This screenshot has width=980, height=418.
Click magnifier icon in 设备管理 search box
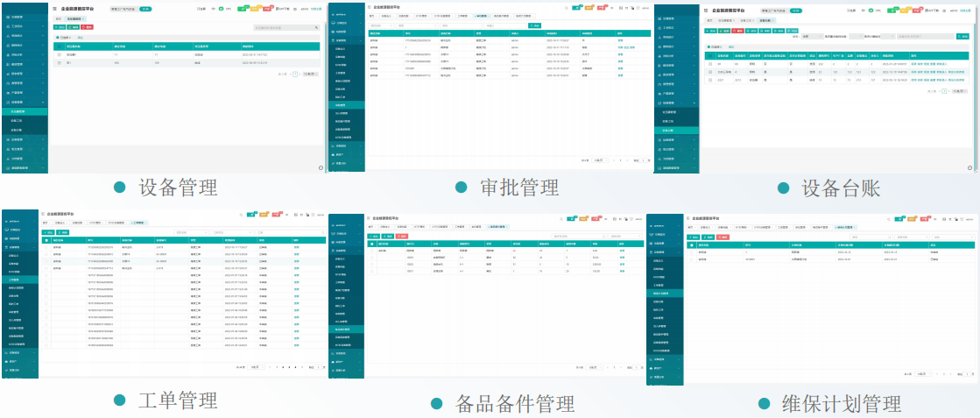(316, 27)
